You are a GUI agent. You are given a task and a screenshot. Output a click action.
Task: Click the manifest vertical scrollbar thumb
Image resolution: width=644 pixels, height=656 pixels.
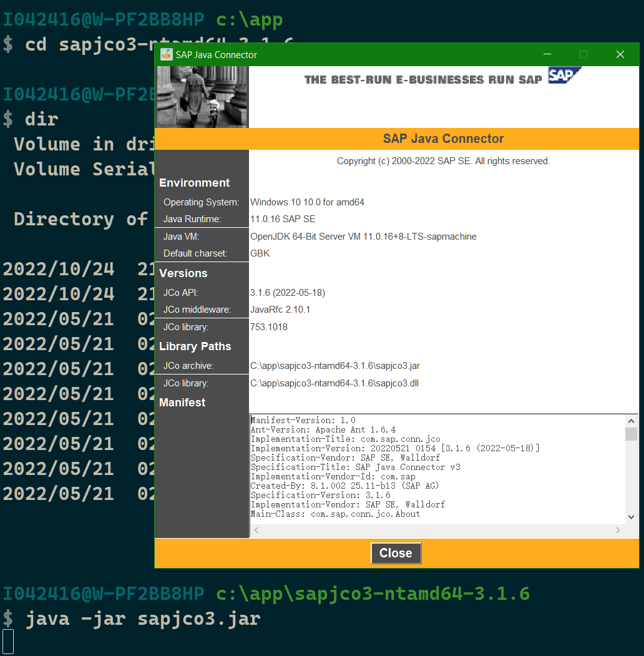point(631,434)
